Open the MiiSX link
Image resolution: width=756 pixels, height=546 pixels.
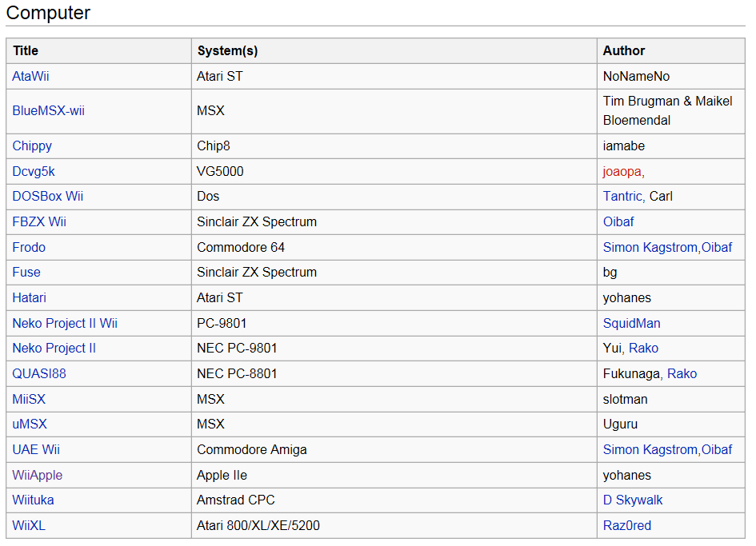[29, 400]
